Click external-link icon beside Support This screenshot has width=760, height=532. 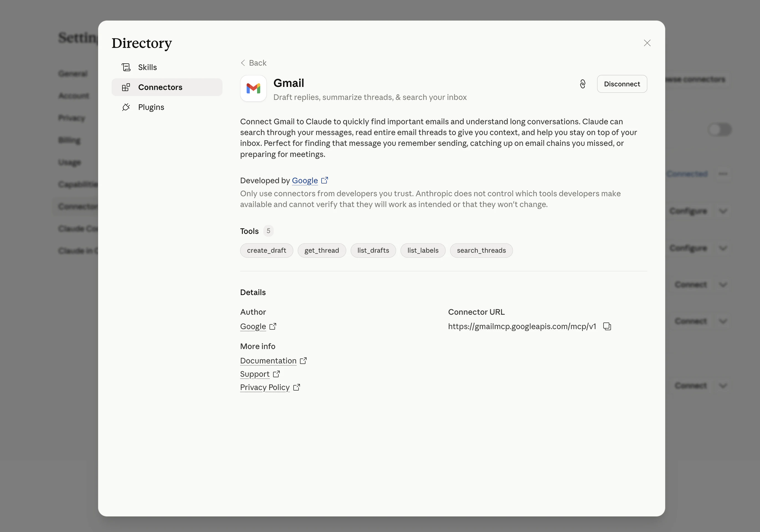click(x=276, y=374)
